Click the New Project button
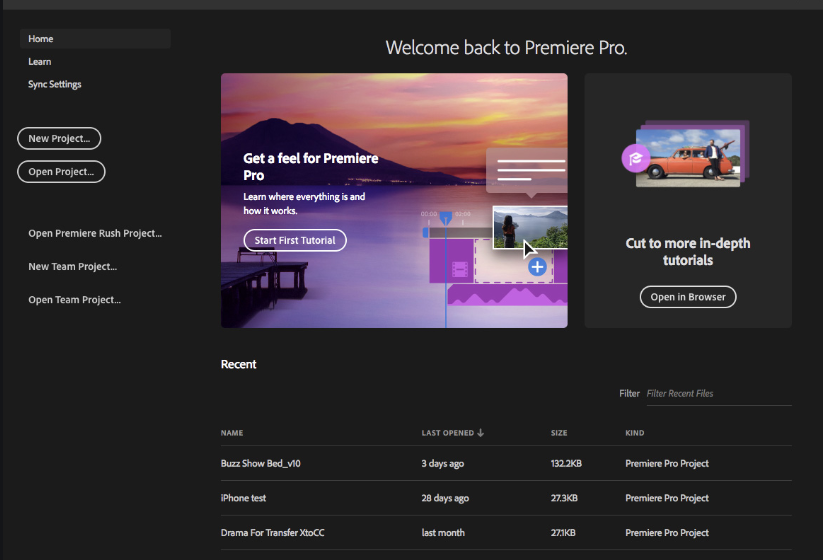Viewport: 823px width, 560px height. (59, 139)
